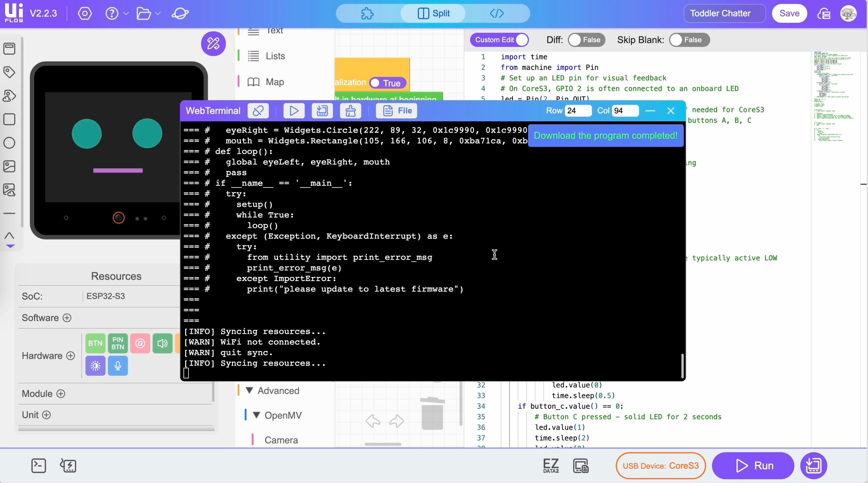Click the Save button
This screenshot has height=483, width=868.
[789, 13]
